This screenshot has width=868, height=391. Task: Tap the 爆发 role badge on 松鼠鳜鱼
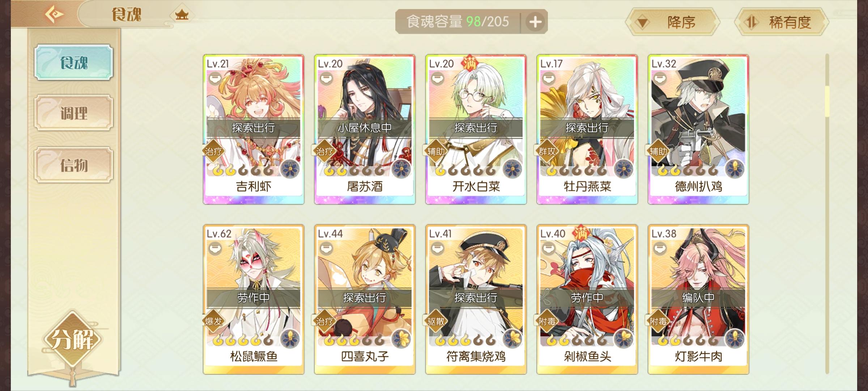[213, 321]
